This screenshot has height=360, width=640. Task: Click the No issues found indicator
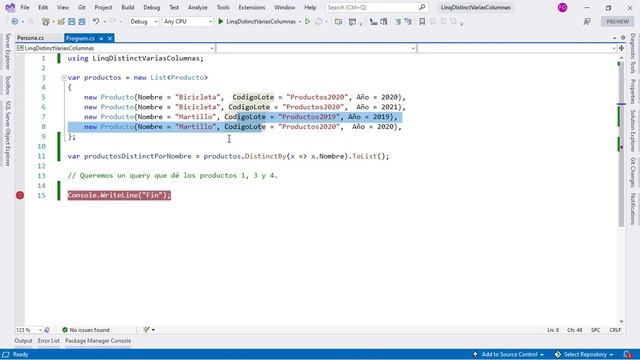pyautogui.click(x=86, y=330)
